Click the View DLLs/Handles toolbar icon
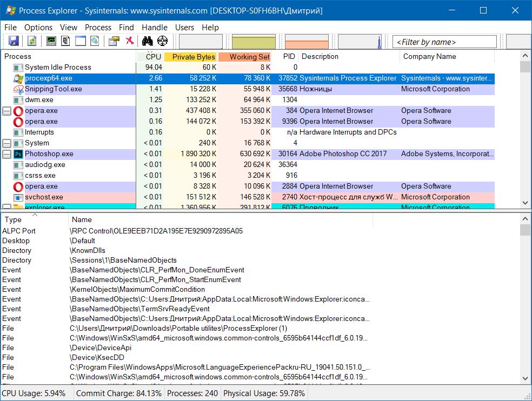 coord(95,41)
